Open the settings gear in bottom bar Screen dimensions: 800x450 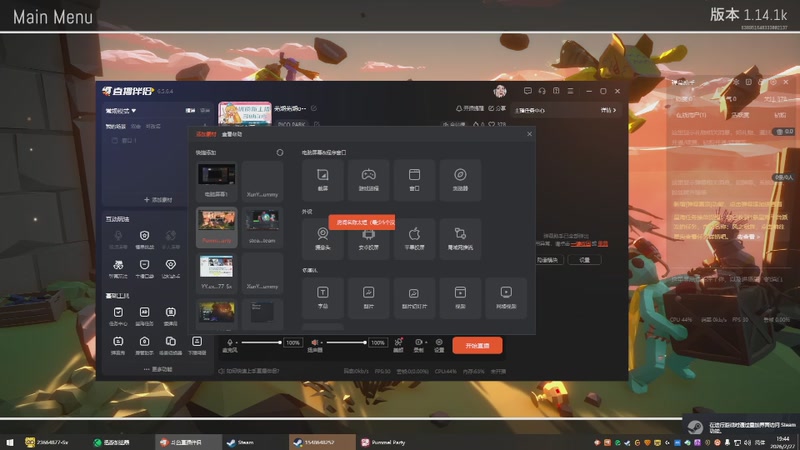(x=439, y=345)
